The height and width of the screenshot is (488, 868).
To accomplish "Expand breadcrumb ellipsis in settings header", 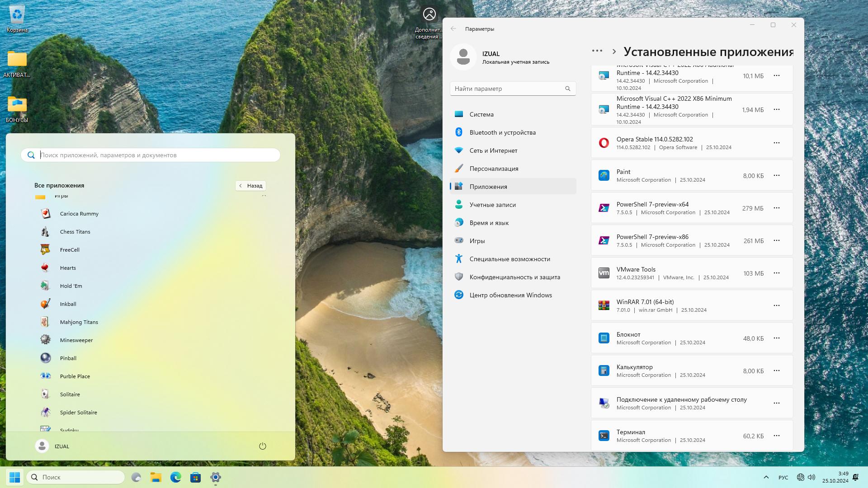I will (597, 51).
